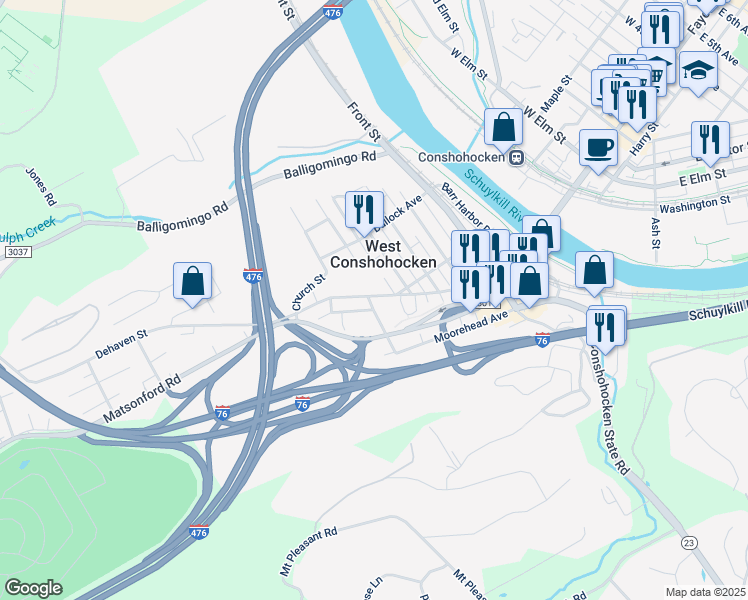Click the Conshohocken train station icon

[517, 158]
